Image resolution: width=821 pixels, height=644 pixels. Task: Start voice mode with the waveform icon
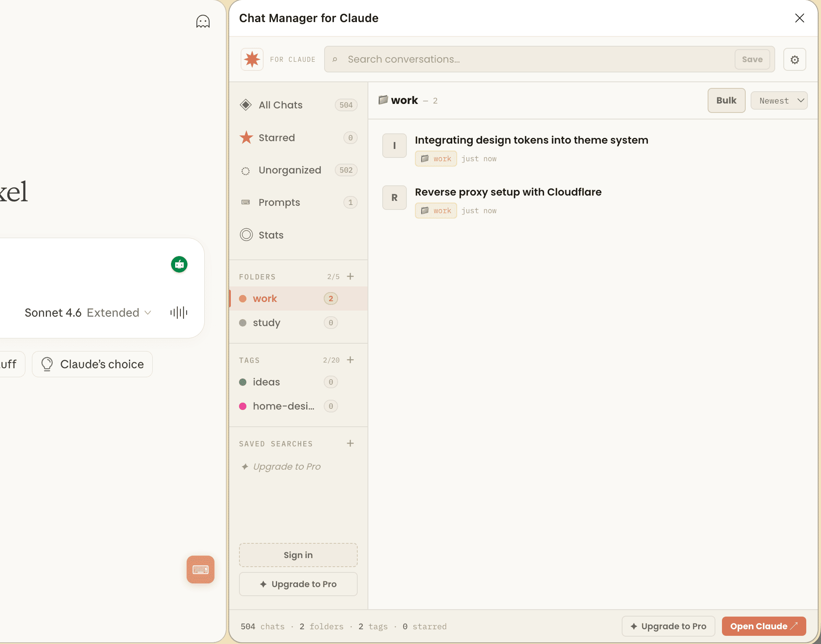(179, 313)
